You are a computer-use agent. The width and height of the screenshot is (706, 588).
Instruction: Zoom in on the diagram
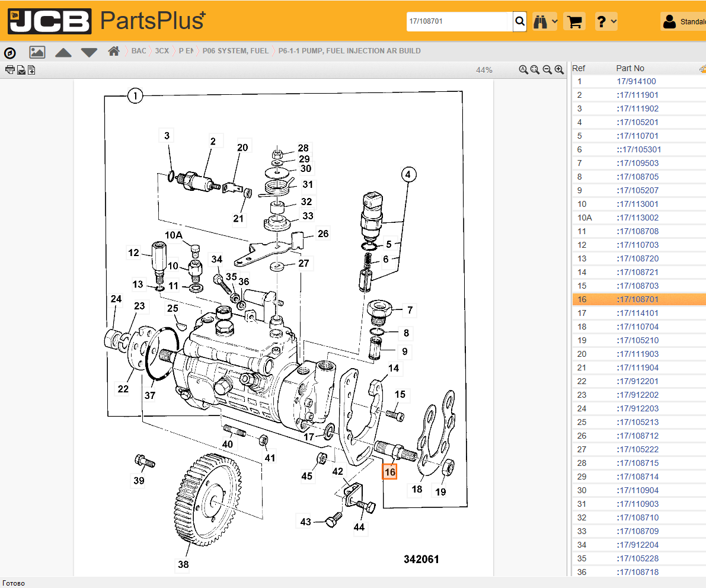(559, 70)
